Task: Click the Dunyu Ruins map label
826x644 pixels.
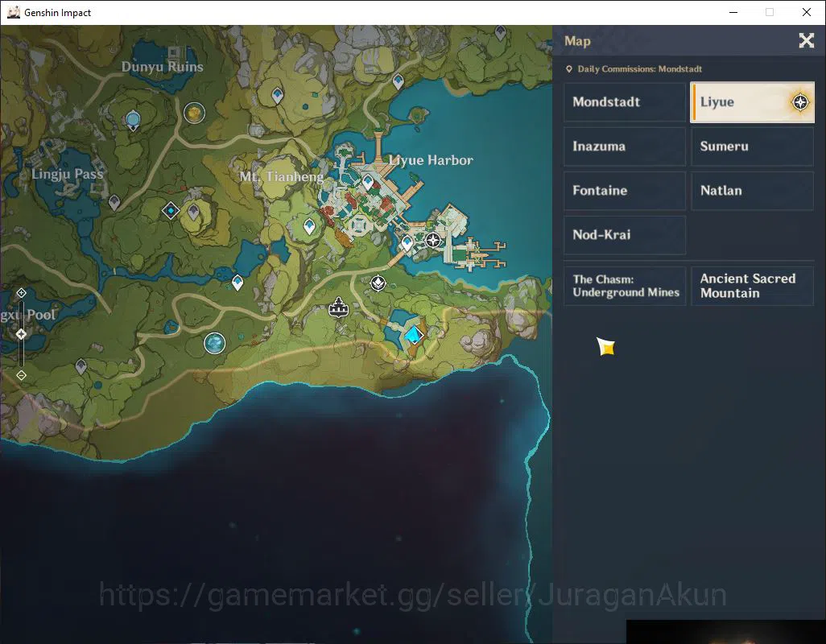Action: (x=163, y=67)
